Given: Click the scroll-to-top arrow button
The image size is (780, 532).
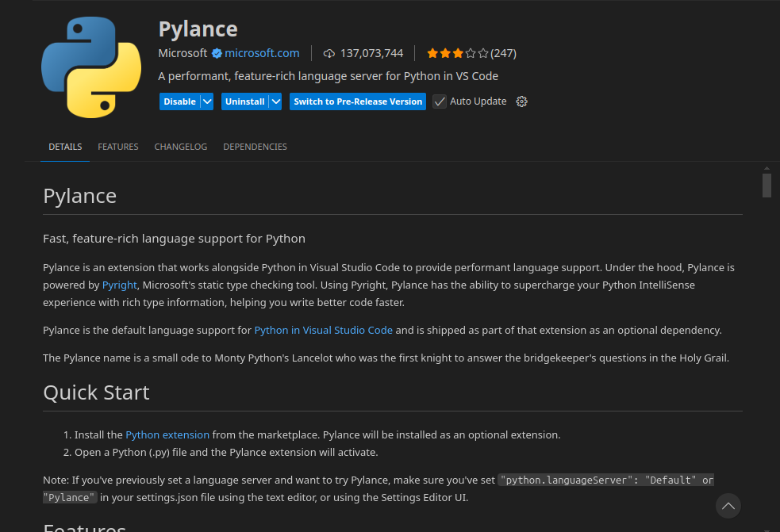Looking at the screenshot, I should [x=728, y=505].
